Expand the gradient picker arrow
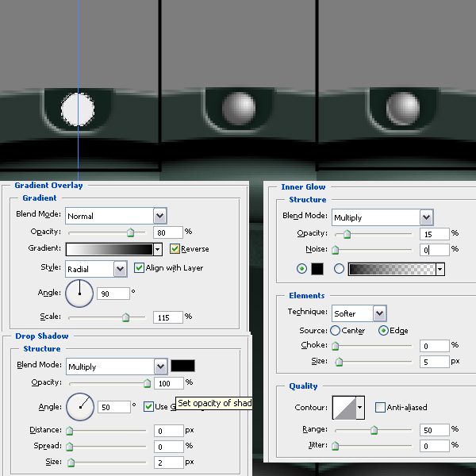 [158, 250]
